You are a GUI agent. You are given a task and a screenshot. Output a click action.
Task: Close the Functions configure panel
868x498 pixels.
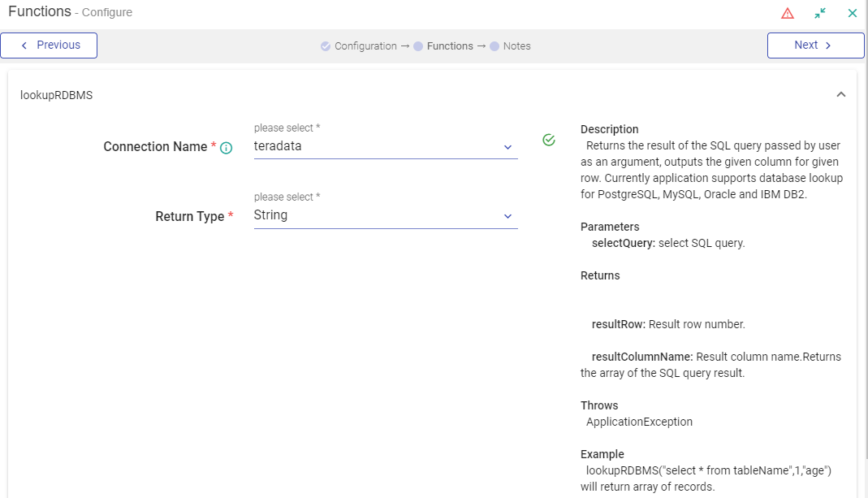[853, 13]
